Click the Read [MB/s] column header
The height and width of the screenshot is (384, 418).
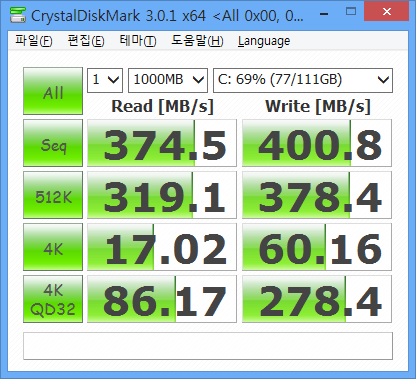coord(162,107)
